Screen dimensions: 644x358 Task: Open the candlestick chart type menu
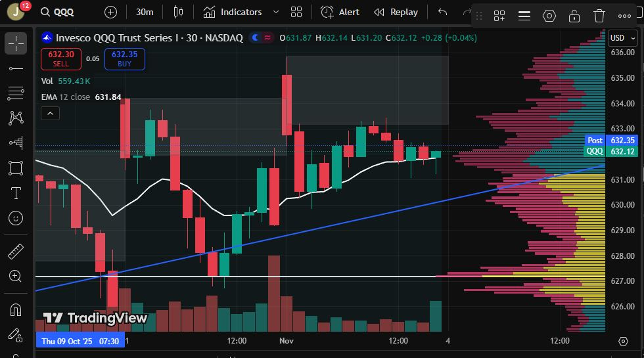coord(178,12)
